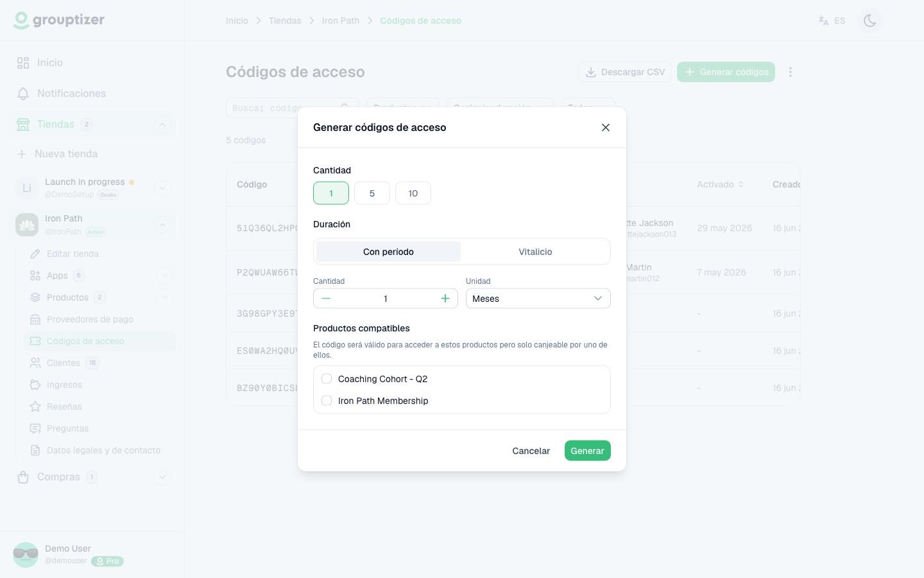The height and width of the screenshot is (578, 924).
Task: Click Generar códigos button in header
Action: [x=726, y=72]
